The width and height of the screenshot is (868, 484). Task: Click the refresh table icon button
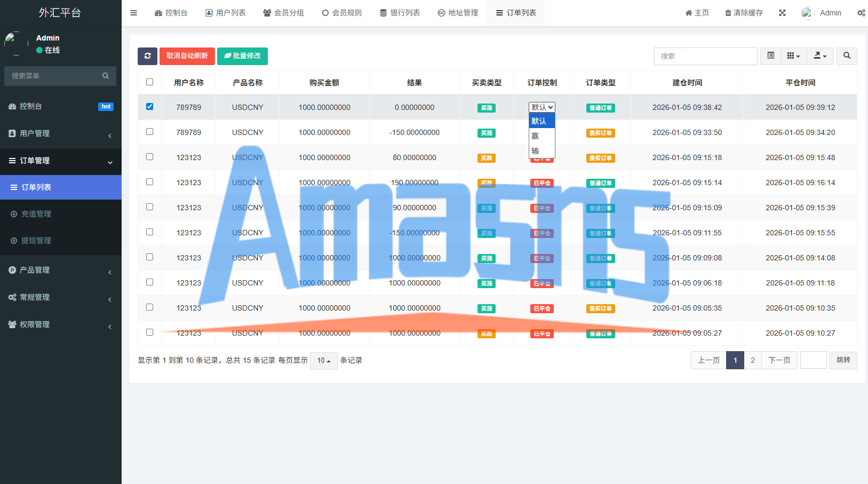tap(147, 56)
